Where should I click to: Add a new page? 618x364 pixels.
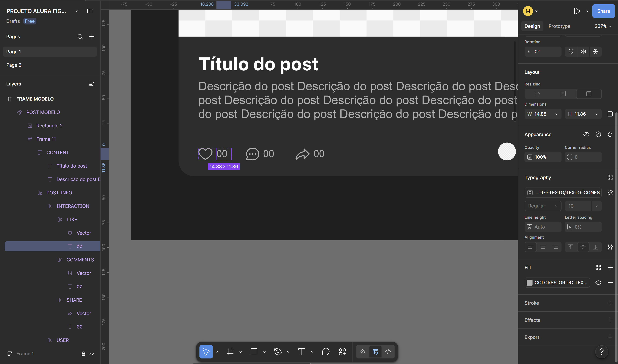tap(92, 37)
